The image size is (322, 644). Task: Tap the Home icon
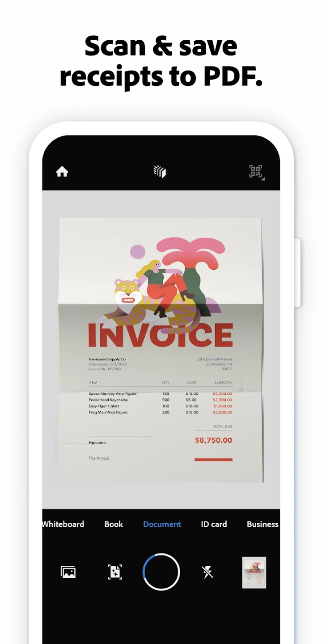pyautogui.click(x=62, y=172)
